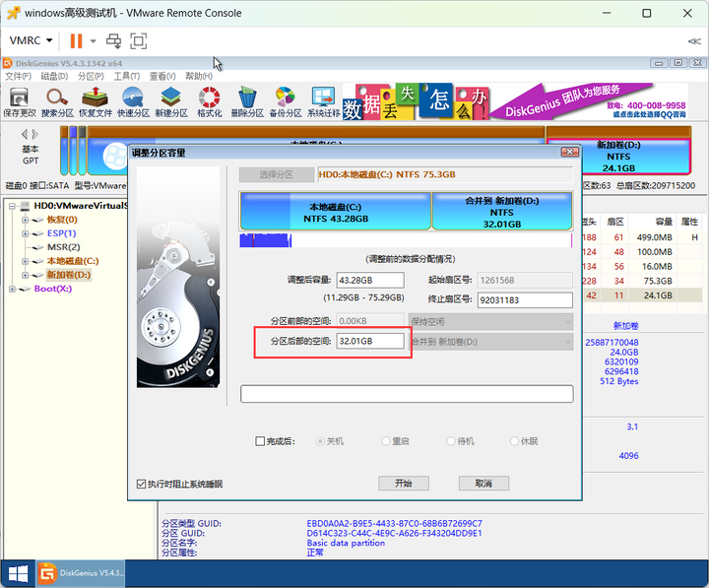
Task: Click the Save Changes (保存更改) toolbar icon
Action: click(20, 102)
